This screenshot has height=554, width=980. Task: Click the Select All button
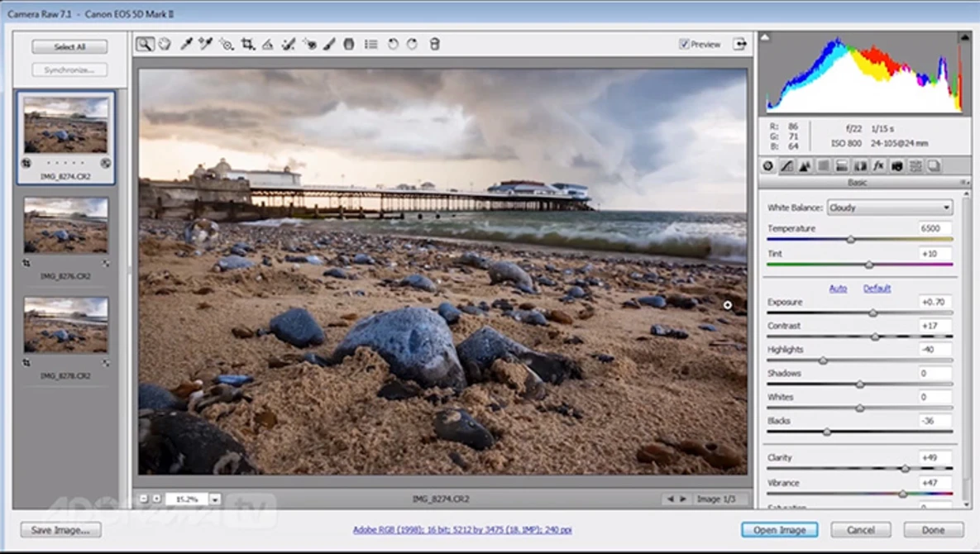pyautogui.click(x=69, y=47)
